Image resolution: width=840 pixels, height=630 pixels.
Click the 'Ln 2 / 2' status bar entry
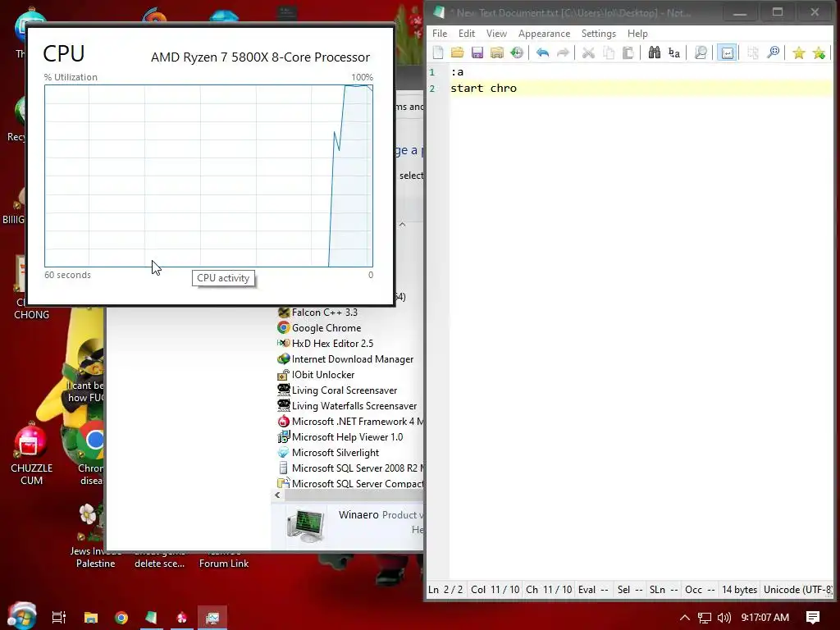coord(445,590)
